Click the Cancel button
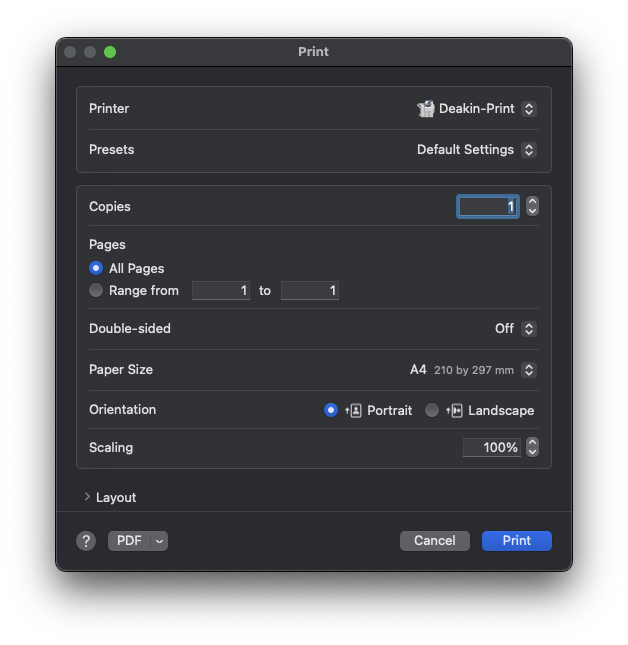628x645 pixels. (435, 541)
